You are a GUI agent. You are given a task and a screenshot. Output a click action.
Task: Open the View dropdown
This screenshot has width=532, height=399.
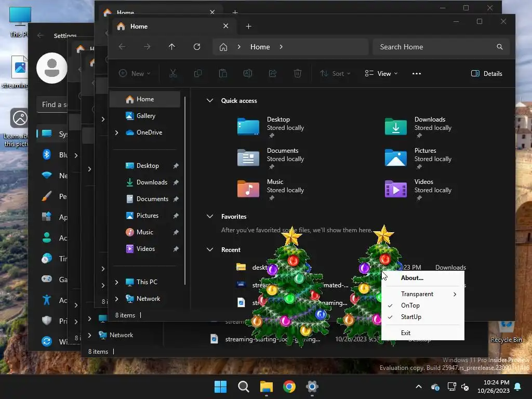click(x=381, y=74)
